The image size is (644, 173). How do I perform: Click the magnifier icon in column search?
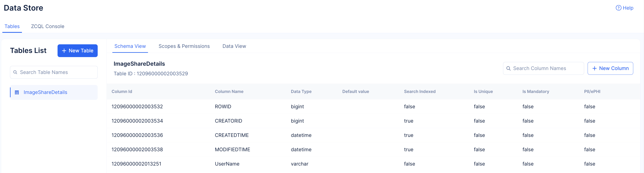click(508, 69)
